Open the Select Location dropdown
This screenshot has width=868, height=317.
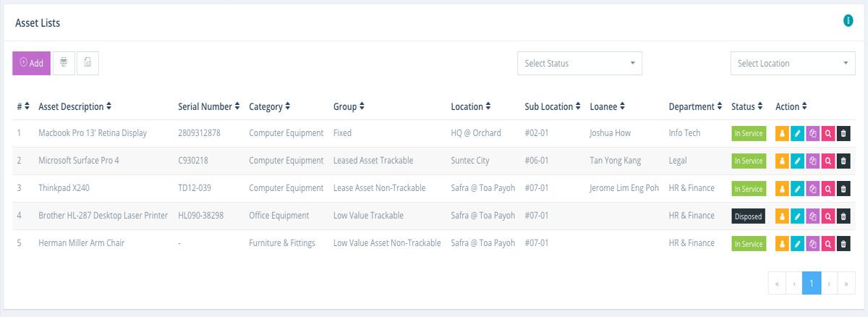[793, 63]
